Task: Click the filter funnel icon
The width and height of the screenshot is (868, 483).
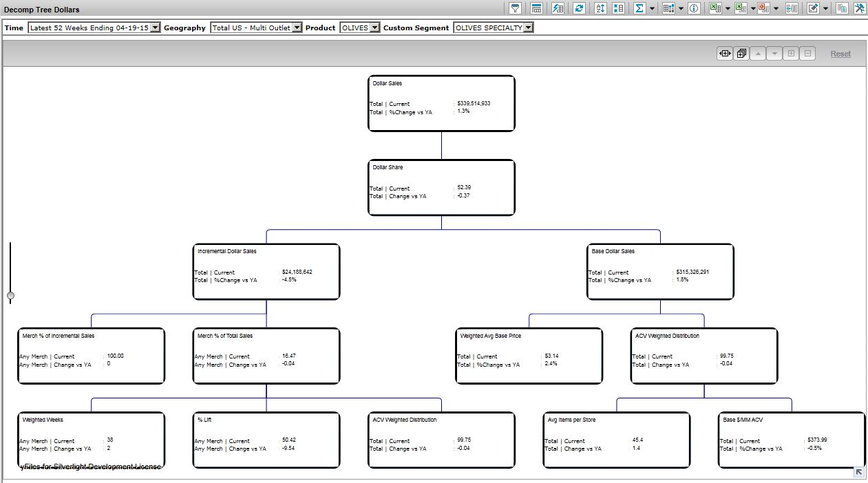Action: click(x=515, y=8)
